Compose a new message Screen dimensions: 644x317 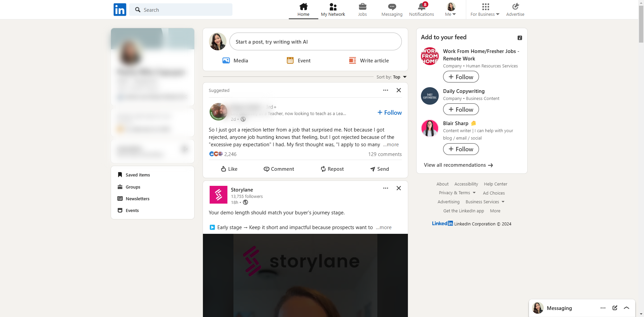(x=615, y=308)
